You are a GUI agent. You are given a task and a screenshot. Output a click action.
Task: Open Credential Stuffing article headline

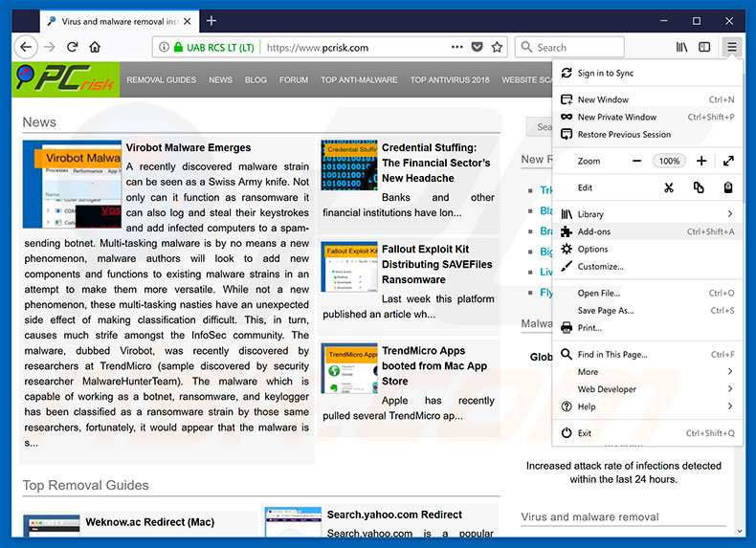[435, 163]
